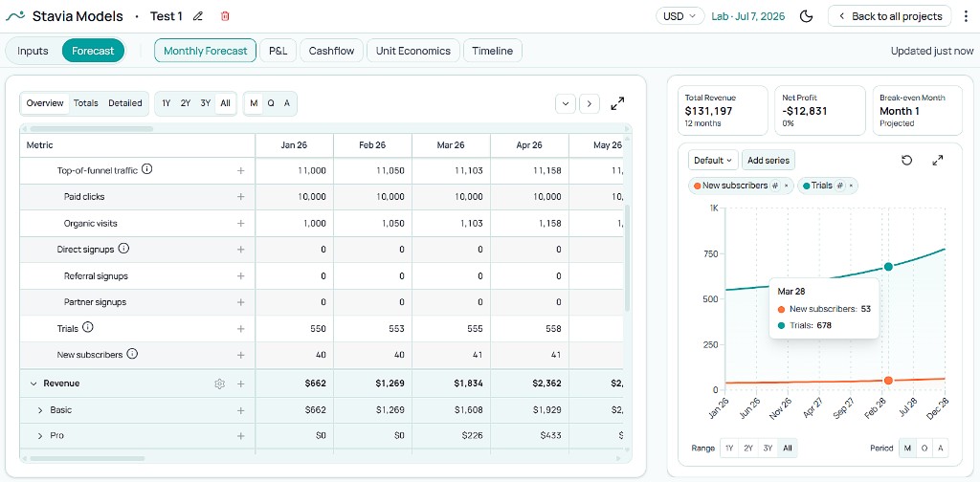Image resolution: width=980 pixels, height=482 pixels.
Task: Click plus icon on New subscribers row
Action: tap(240, 355)
